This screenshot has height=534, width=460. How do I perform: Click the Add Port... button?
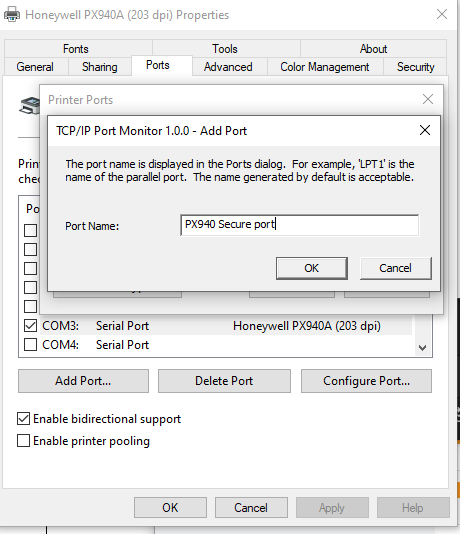click(83, 381)
